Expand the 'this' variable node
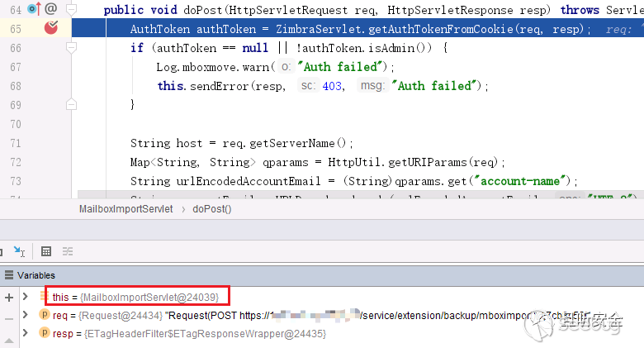Viewport: 644px width, 348px height. (x=26, y=297)
